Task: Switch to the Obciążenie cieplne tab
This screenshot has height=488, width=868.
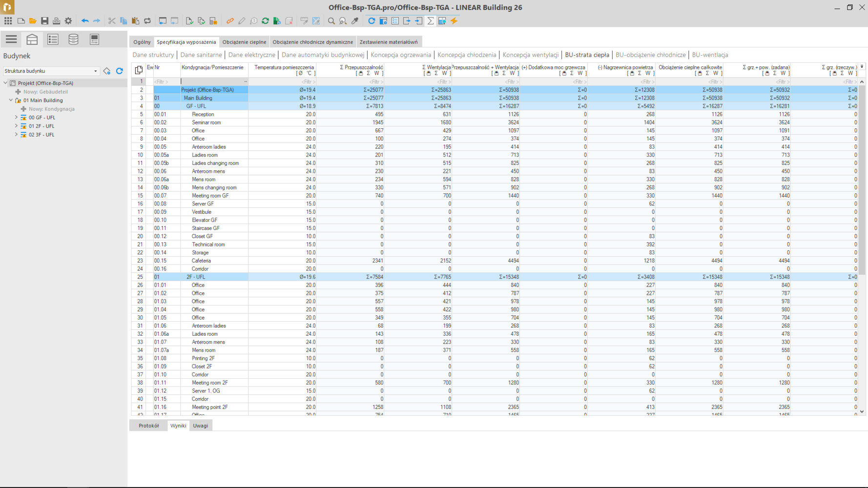Action: (244, 42)
